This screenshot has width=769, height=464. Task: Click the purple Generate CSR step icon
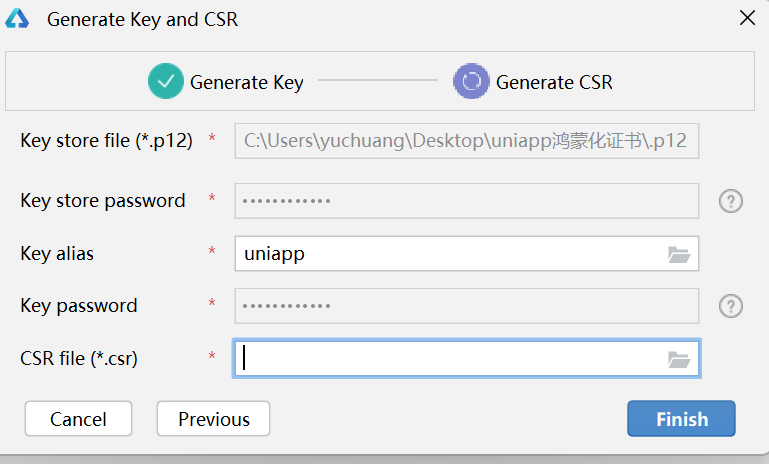[471, 81]
